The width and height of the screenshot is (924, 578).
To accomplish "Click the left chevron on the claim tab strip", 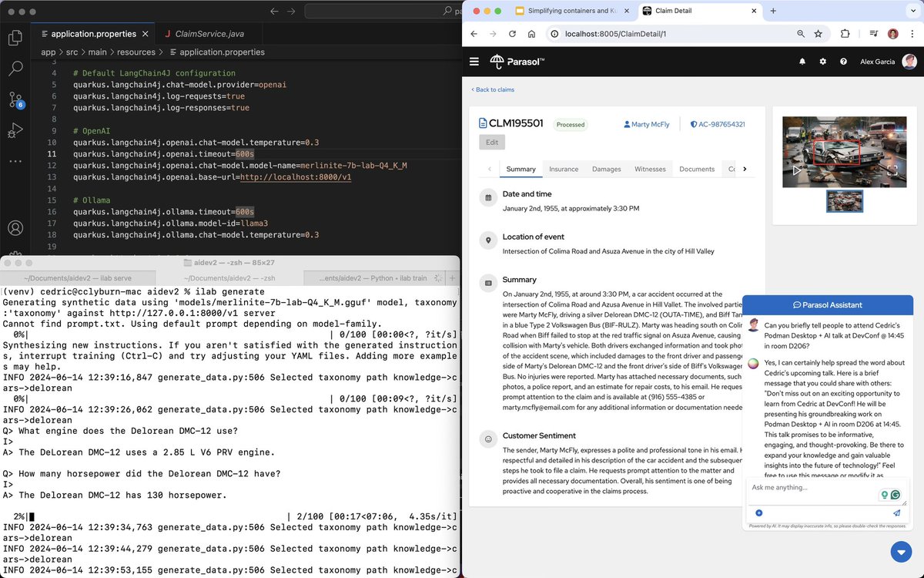I will (x=490, y=169).
